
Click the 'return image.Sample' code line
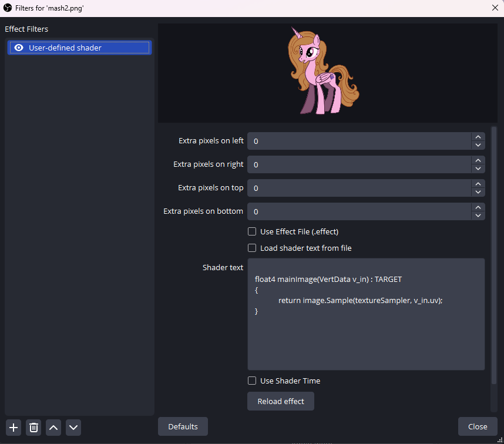tap(360, 300)
